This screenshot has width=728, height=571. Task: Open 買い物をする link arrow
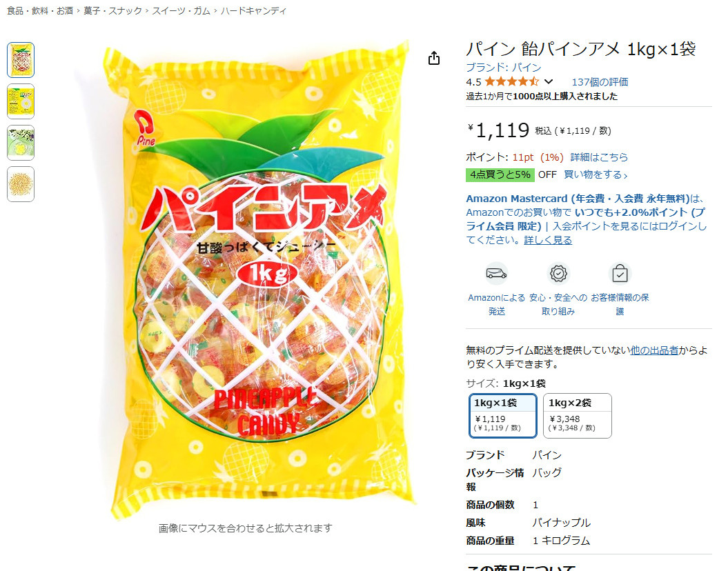596,175
